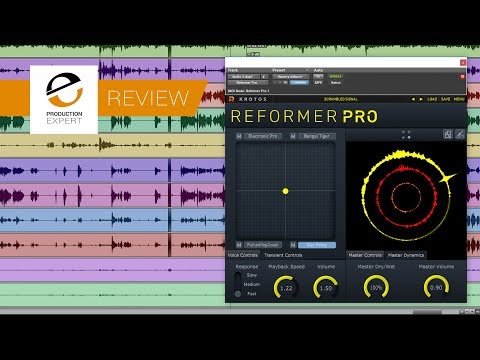Select Medium response setting
480x360 pixels.
click(x=252, y=284)
